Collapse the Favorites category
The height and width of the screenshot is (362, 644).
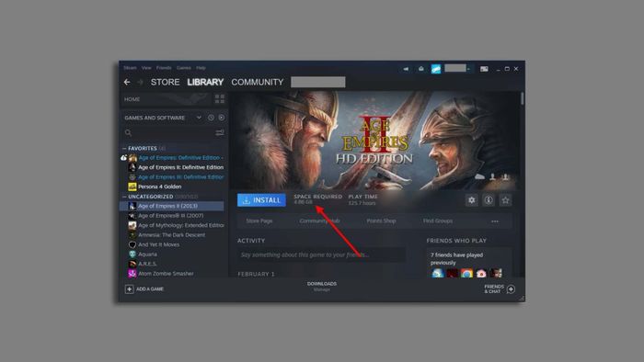click(124, 148)
